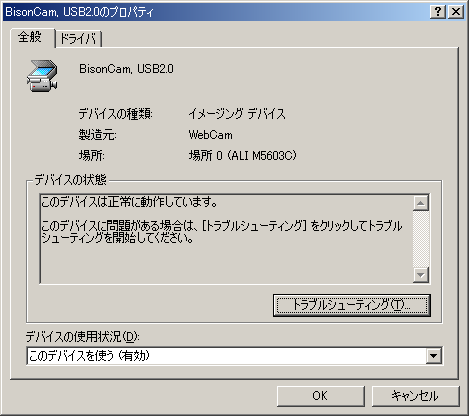Click the device status scrollbar track
Viewport: 469px width, 416px height.
pos(420,239)
